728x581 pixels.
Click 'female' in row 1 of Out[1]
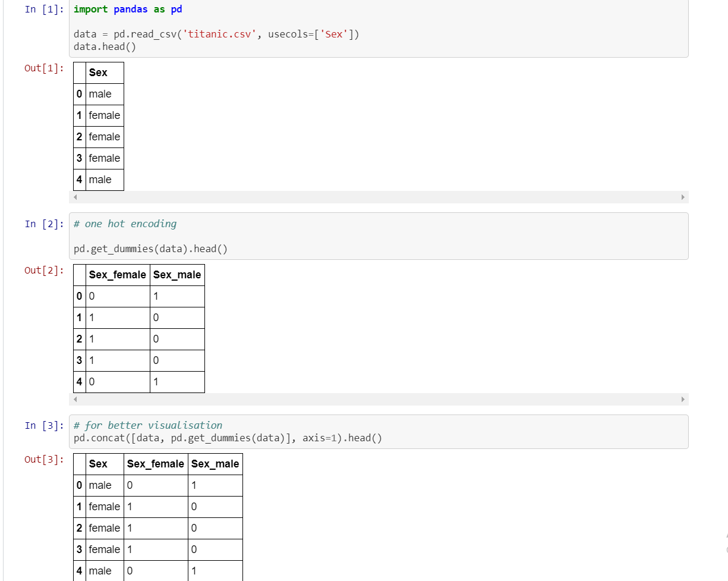(x=105, y=115)
